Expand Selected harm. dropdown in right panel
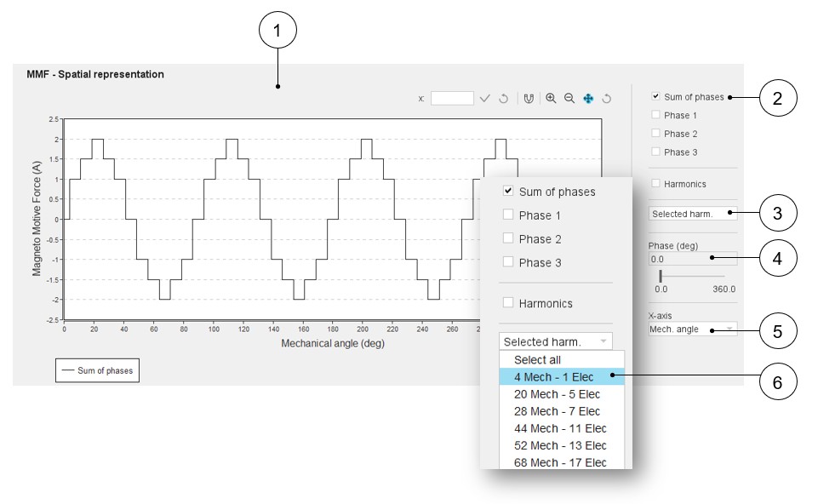The height and width of the screenshot is (504, 818). [693, 214]
